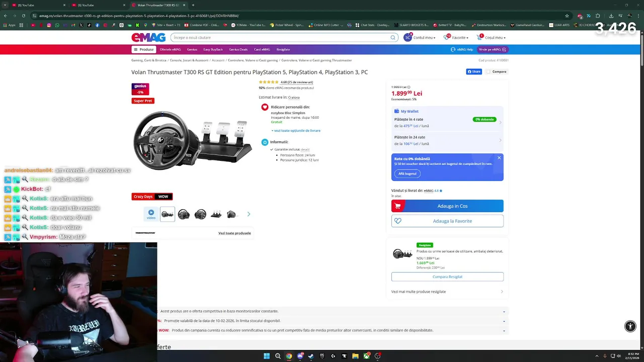Open the Favorite dropdown in the header
Image resolution: width=644 pixels, height=362 pixels.
456,37
